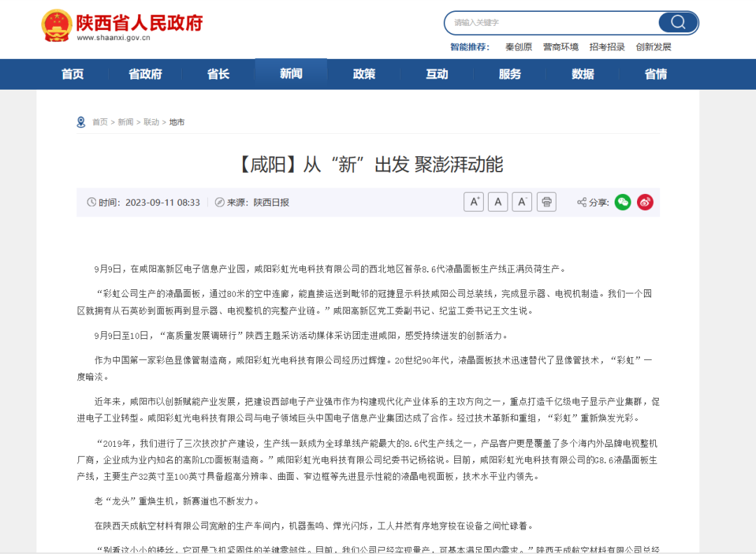Click the 创新发展 recommended link

(653, 47)
